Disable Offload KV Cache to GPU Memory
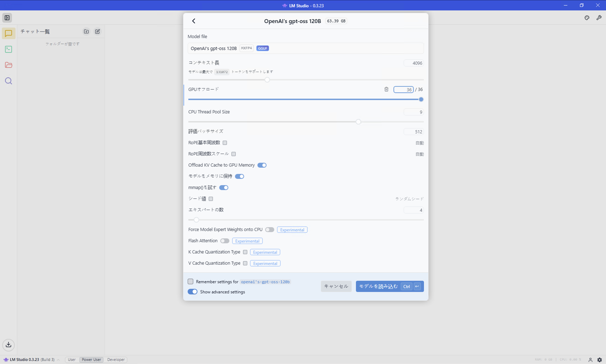Image resolution: width=606 pixels, height=364 pixels. pos(262,165)
